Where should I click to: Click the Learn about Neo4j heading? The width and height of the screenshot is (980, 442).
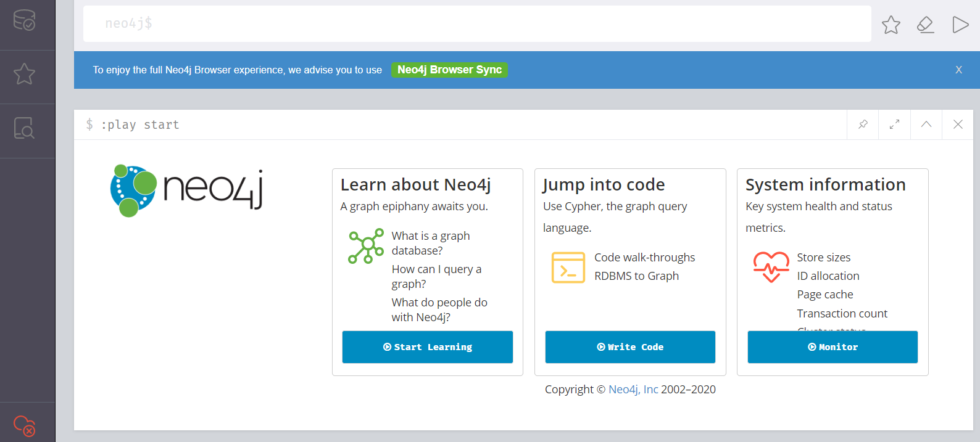[x=416, y=185]
